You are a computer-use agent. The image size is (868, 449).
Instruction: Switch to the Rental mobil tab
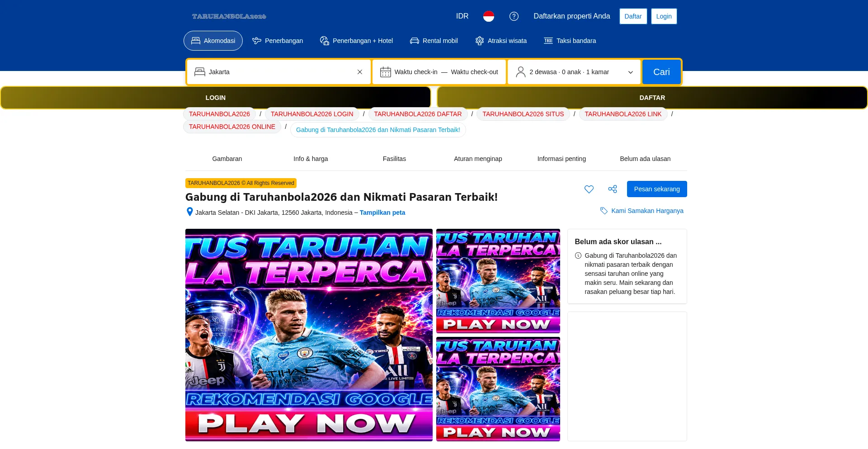click(434, 41)
